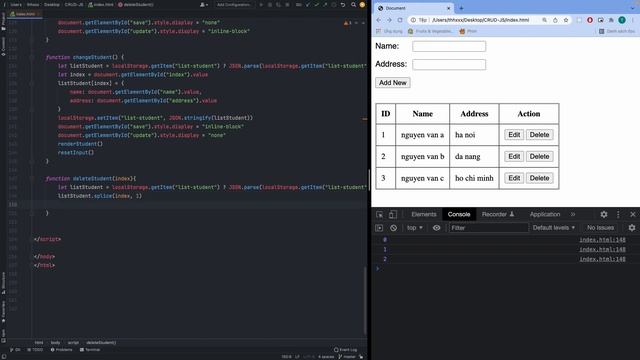640x360 pixels.
Task: Open the Problems tool window
Action: coord(61,350)
